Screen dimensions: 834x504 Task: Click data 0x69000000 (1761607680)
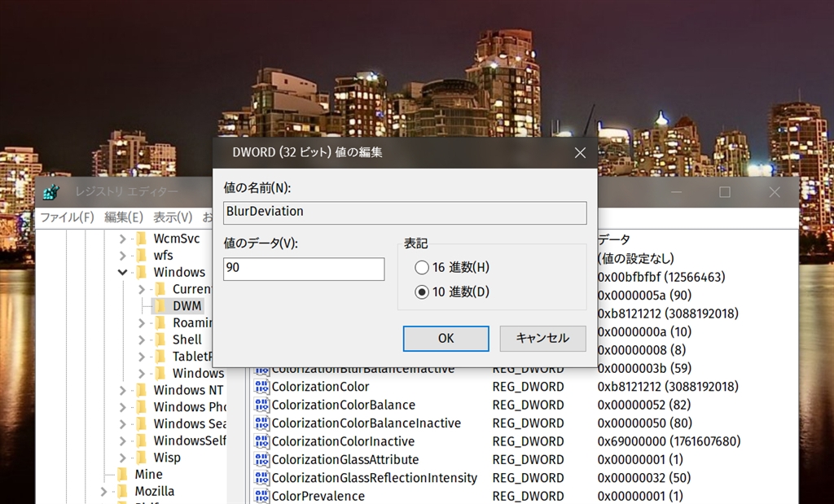click(669, 441)
